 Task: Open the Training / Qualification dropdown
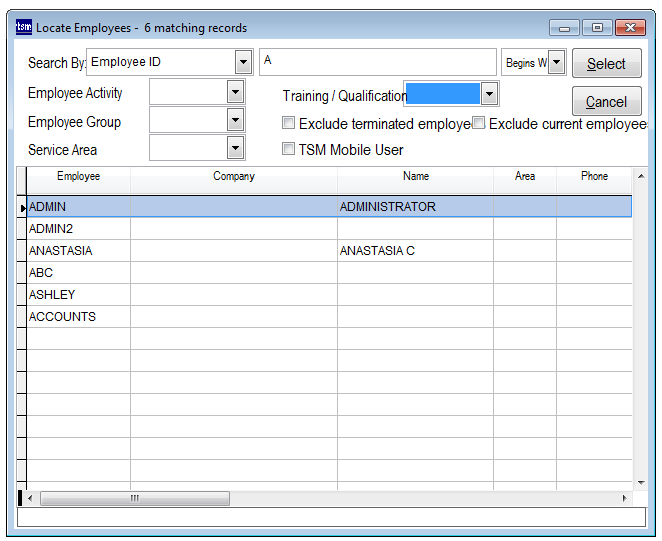[x=489, y=94]
